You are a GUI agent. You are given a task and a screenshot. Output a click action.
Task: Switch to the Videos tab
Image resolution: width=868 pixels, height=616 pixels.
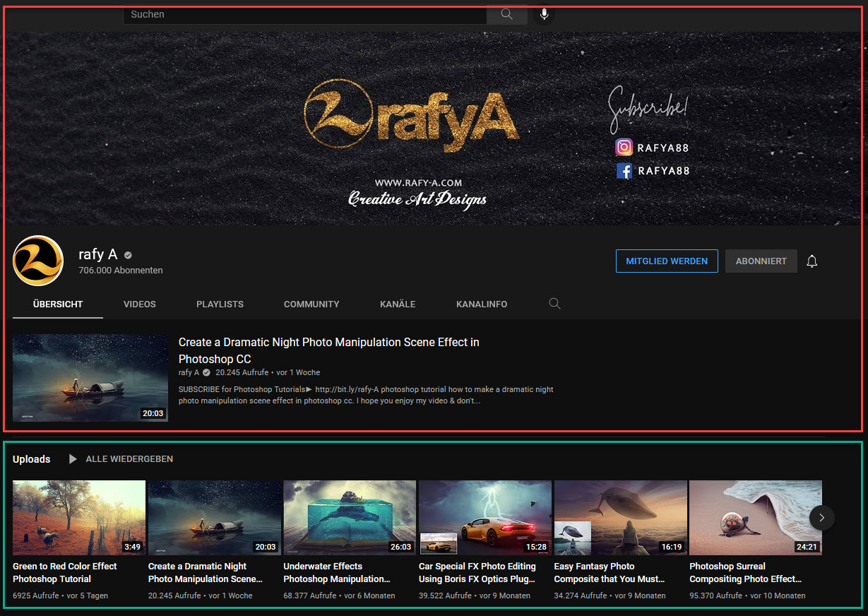tap(140, 304)
